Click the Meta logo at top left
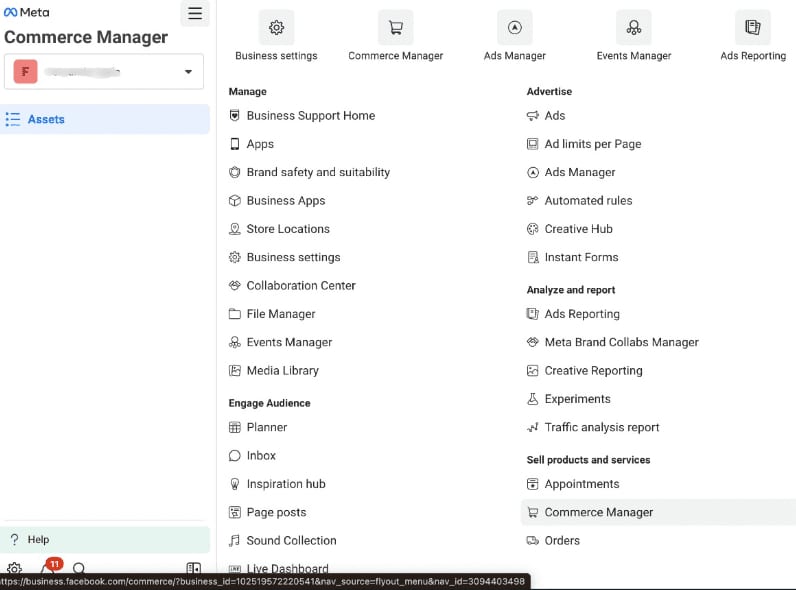796x590 pixels. click(x=27, y=13)
